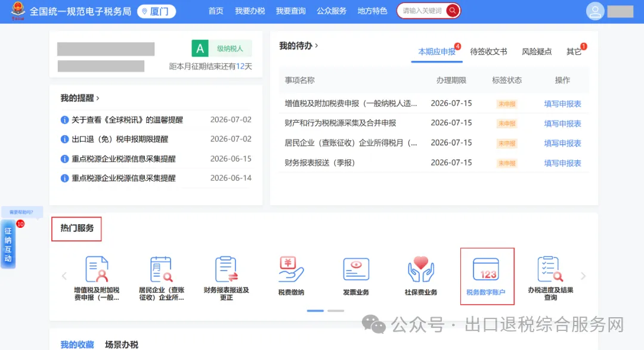
Task: Click the A 级纳税人 credit badge
Action: [222, 48]
